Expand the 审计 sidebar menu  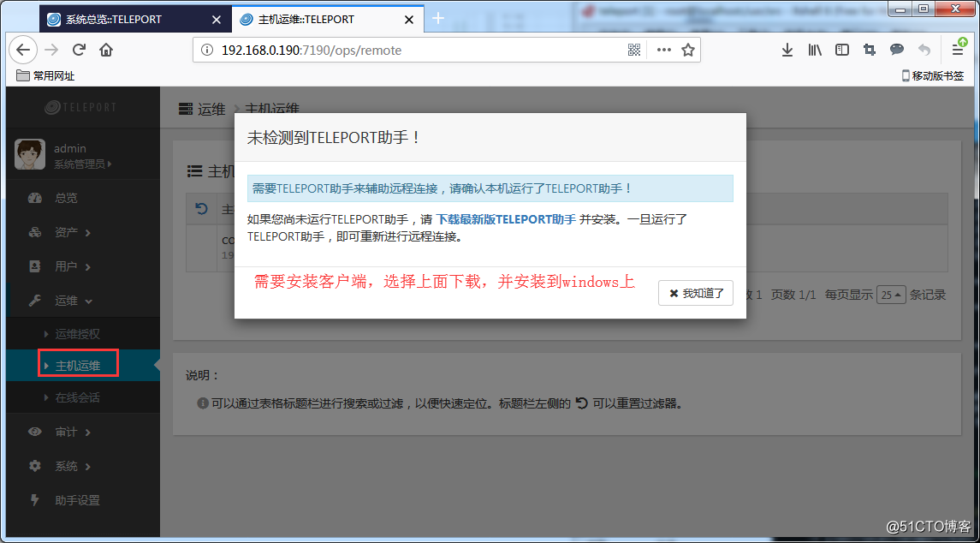tap(82, 432)
